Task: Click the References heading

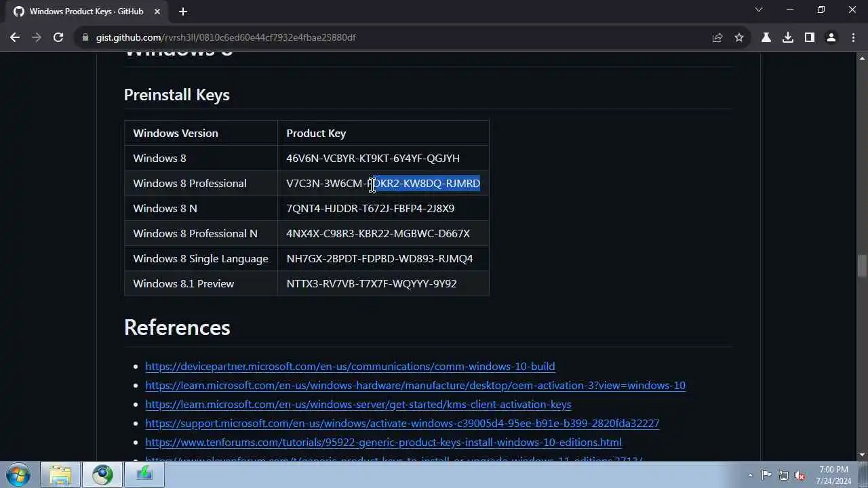Action: point(177,327)
